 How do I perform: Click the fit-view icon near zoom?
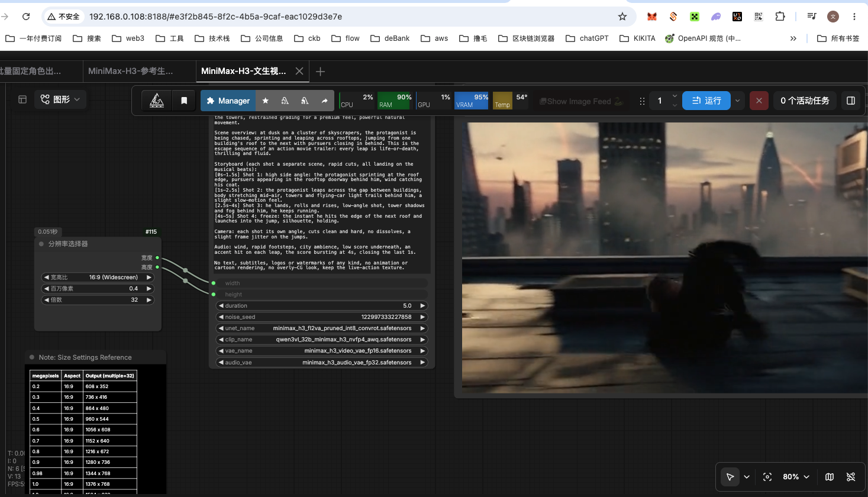(767, 477)
